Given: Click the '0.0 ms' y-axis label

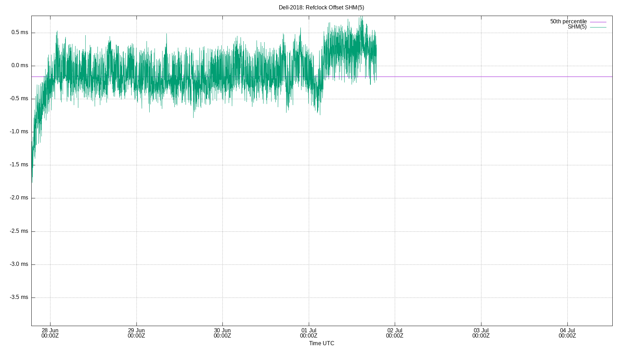Looking at the screenshot, I should pos(20,65).
